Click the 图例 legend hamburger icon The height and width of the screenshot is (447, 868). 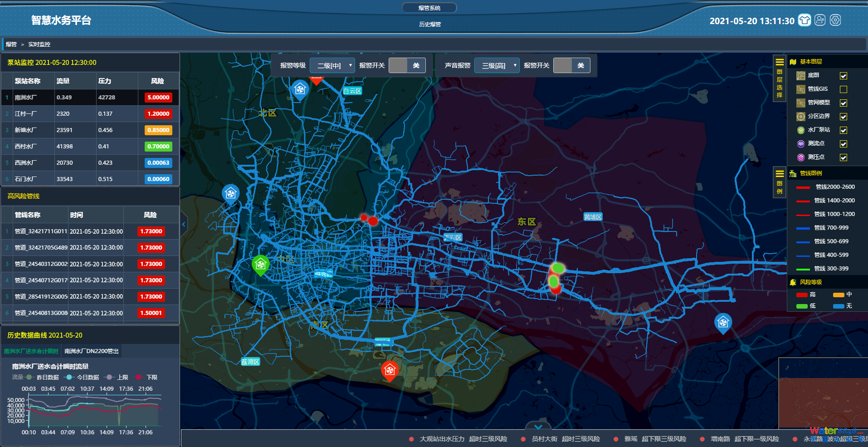(x=780, y=173)
